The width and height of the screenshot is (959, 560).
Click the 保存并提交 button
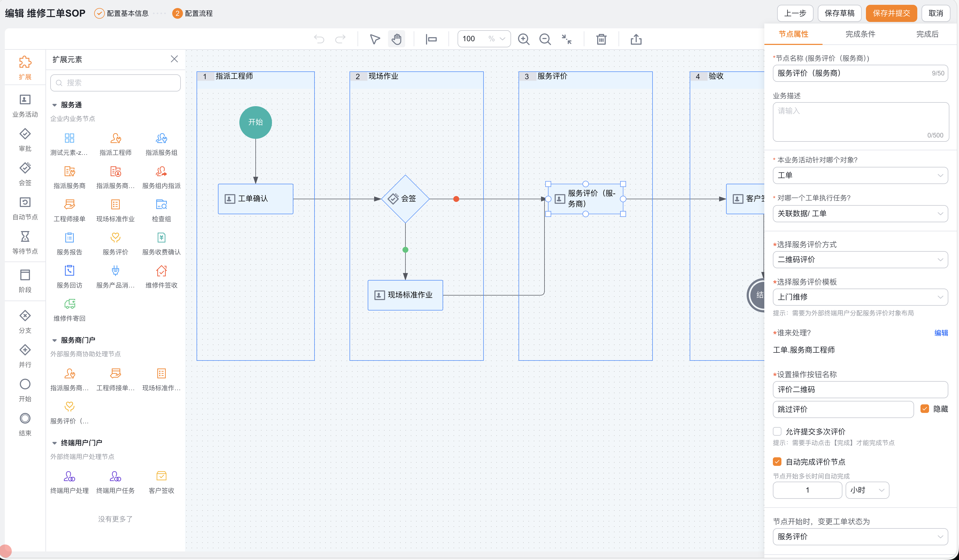[891, 13]
